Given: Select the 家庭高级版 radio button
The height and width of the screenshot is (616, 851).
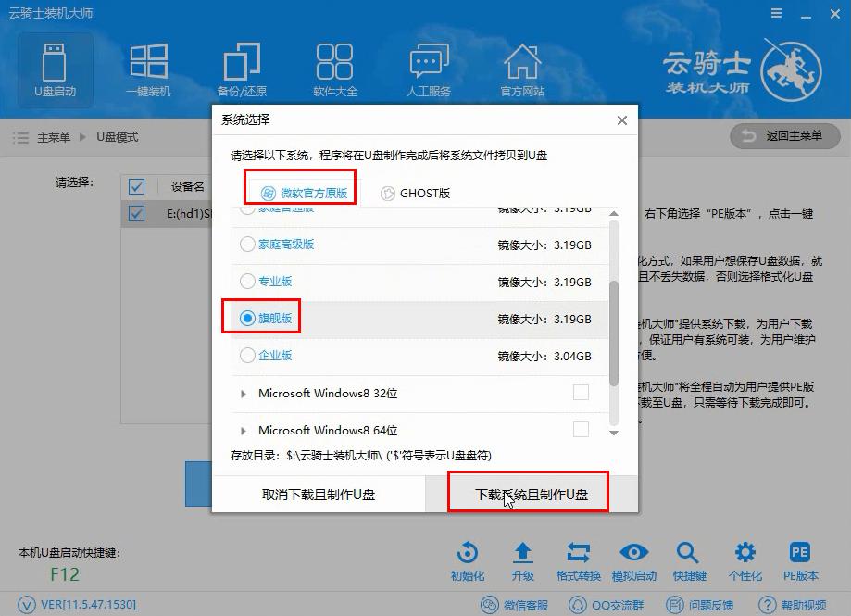Looking at the screenshot, I should click(x=247, y=245).
